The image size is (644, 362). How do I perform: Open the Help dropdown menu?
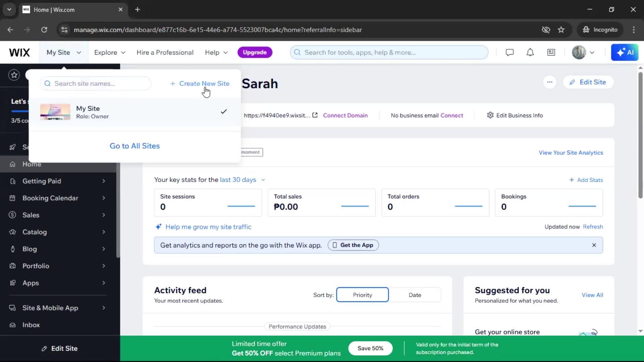216,53
